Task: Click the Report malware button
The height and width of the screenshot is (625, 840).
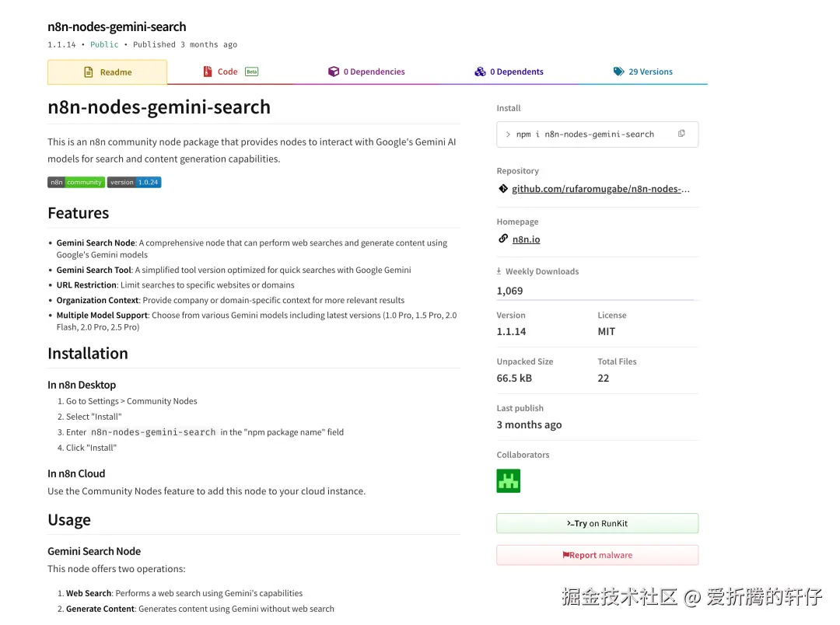Action: [597, 555]
